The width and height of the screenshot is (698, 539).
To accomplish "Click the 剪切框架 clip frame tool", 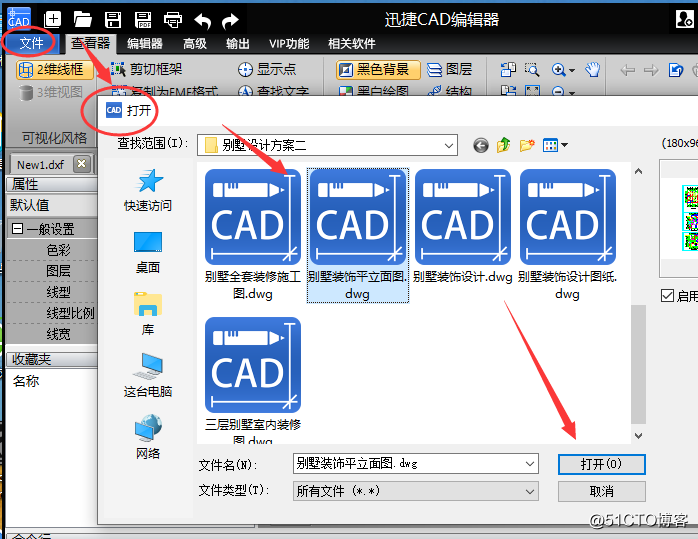I will [x=146, y=69].
